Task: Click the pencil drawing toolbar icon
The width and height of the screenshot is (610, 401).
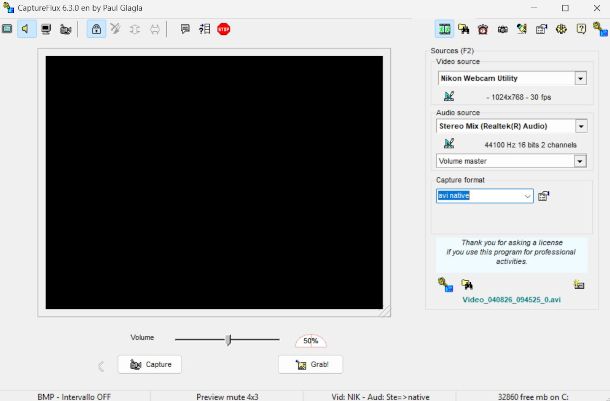Action: [x=522, y=29]
